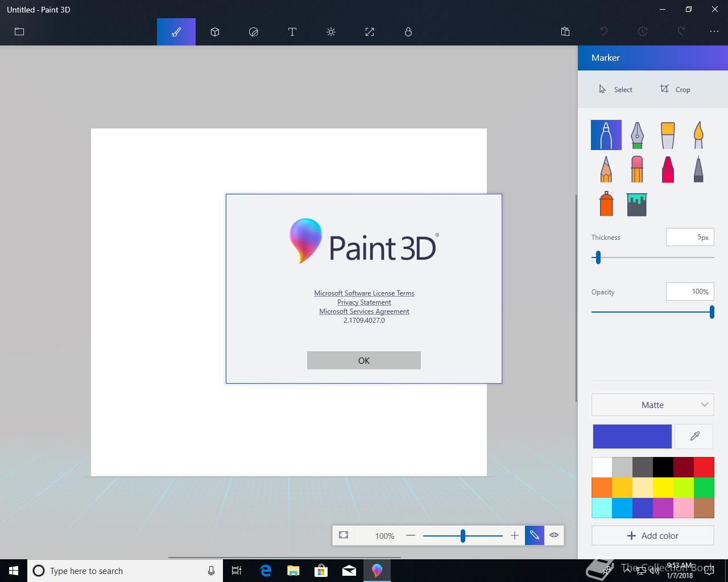
Task: Pick the light gray color swatch
Action: point(622,467)
